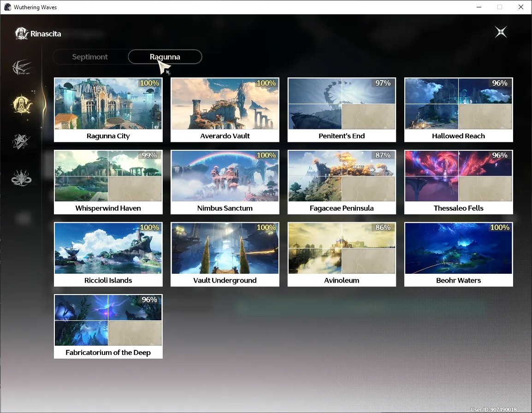Open the Averardo Vault card
The height and width of the screenshot is (413, 532).
click(225, 110)
